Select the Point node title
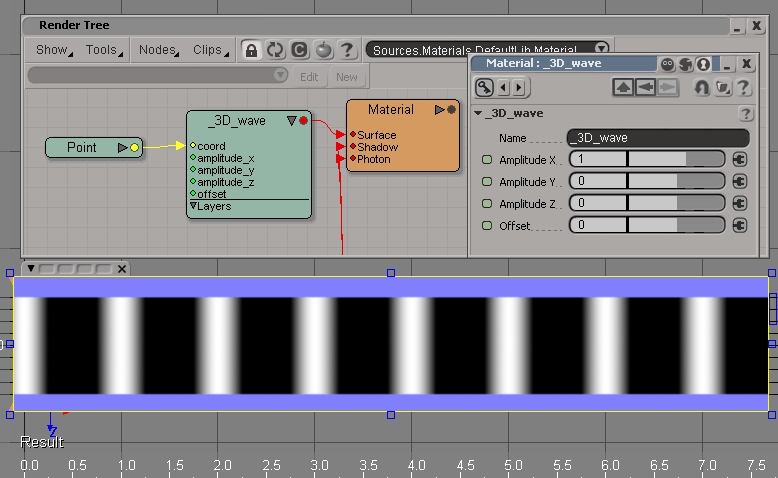Image resolution: width=778 pixels, height=478 pixels. click(81, 147)
